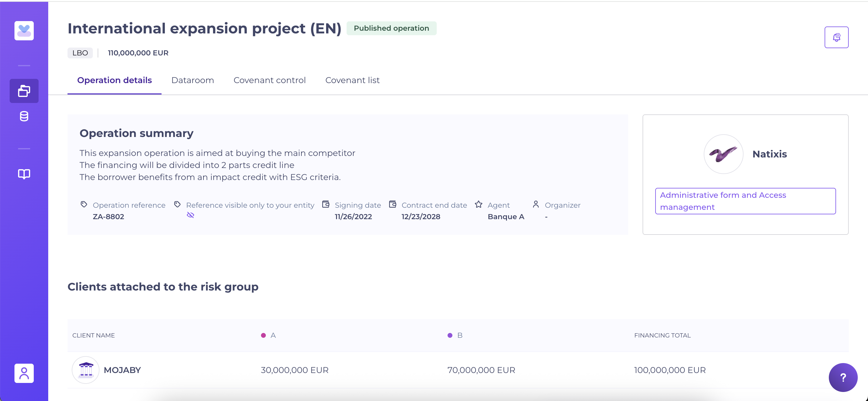This screenshot has width=868, height=401.
Task: Open the book documentation sidebar icon
Action: (24, 174)
